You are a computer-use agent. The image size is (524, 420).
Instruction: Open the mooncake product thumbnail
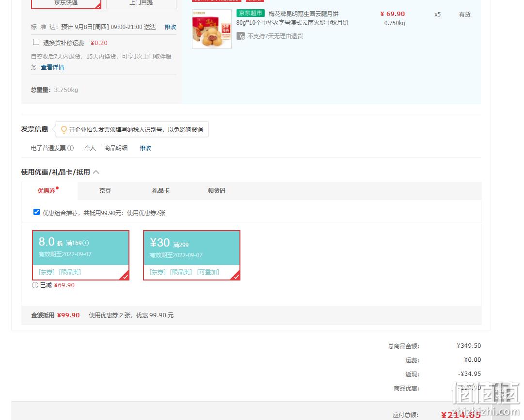click(211, 29)
